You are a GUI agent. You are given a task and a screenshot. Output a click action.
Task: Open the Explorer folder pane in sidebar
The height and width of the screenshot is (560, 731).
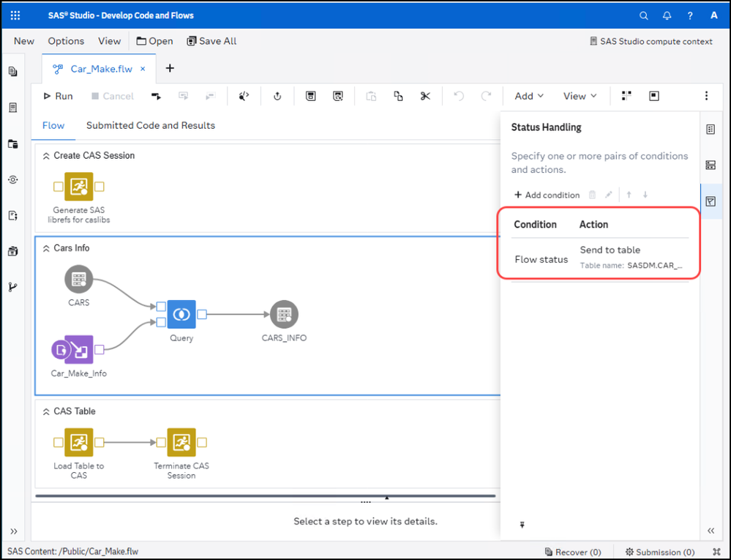coord(13,143)
